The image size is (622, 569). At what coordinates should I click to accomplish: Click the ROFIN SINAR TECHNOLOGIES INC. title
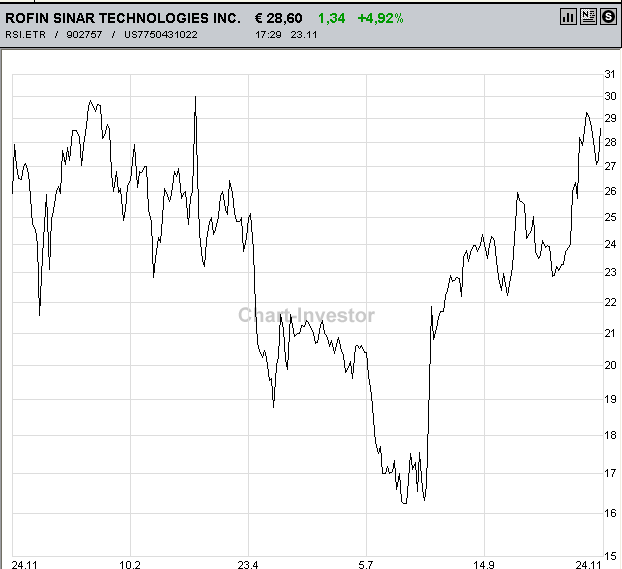click(123, 18)
